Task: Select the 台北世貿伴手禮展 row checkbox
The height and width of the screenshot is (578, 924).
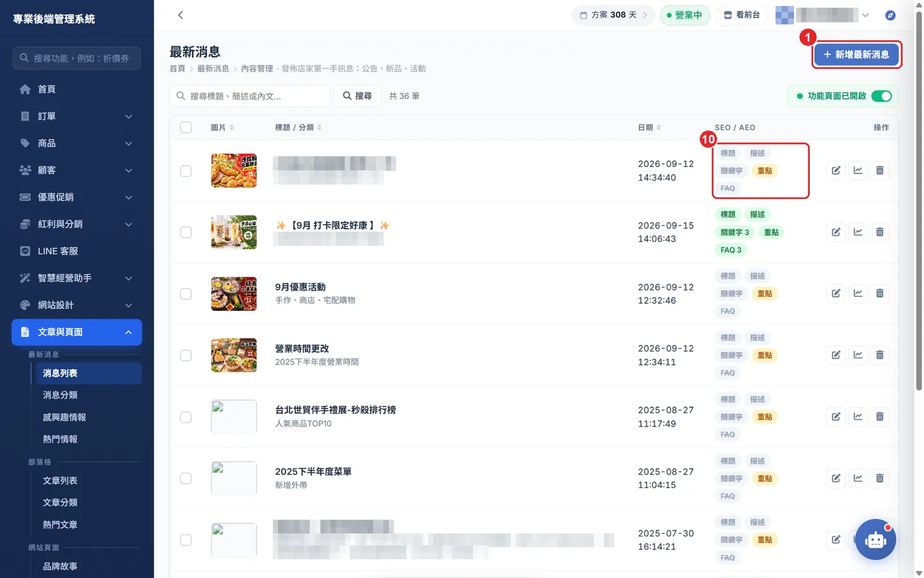Action: 186,417
